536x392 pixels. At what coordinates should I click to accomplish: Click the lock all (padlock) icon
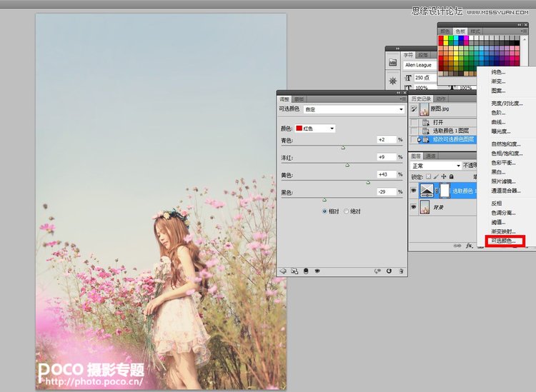pos(452,176)
